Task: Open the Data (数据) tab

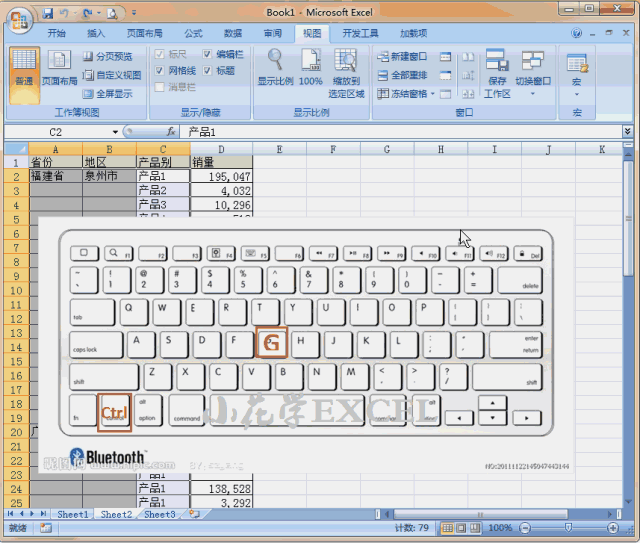Action: coord(233,33)
